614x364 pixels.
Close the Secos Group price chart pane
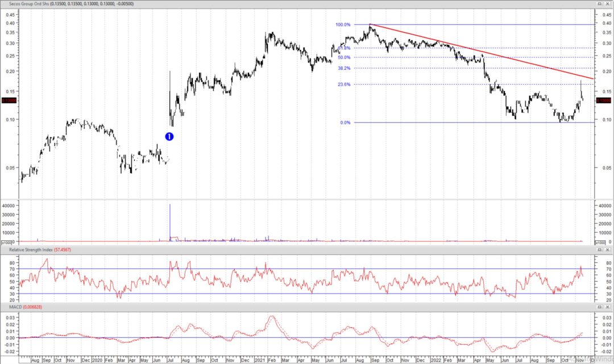pyautogui.click(x=608, y=4)
